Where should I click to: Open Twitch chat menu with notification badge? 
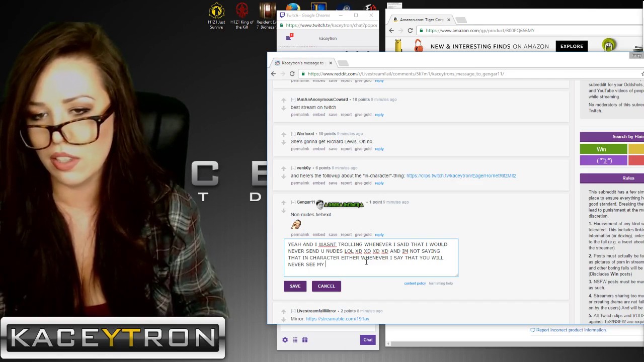point(289,37)
